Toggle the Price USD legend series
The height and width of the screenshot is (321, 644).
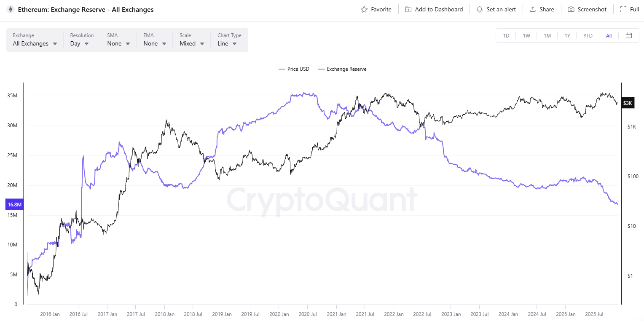click(294, 69)
